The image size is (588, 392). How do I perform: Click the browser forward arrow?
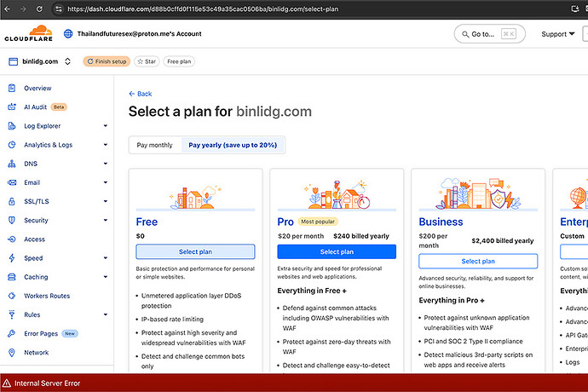click(x=23, y=9)
